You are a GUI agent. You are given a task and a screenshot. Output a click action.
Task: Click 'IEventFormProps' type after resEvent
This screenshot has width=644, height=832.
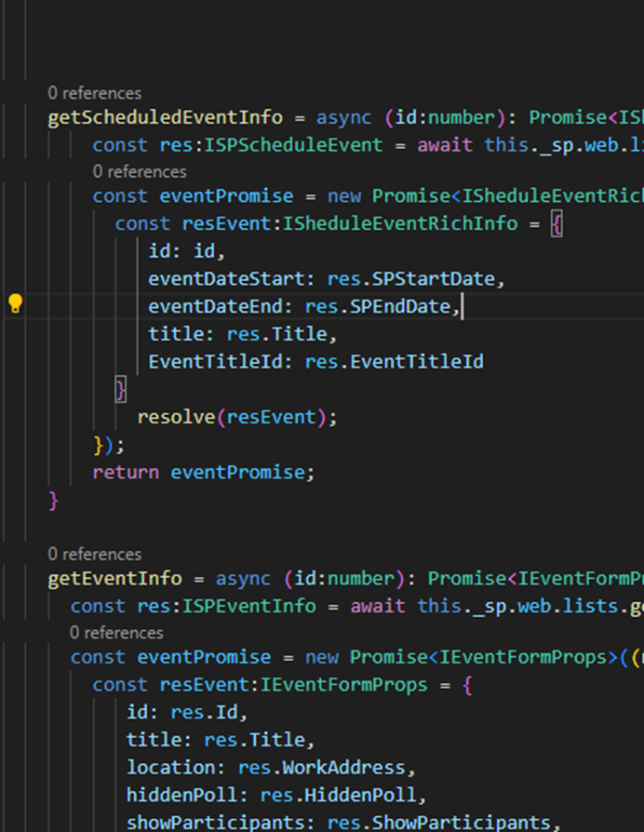343,684
